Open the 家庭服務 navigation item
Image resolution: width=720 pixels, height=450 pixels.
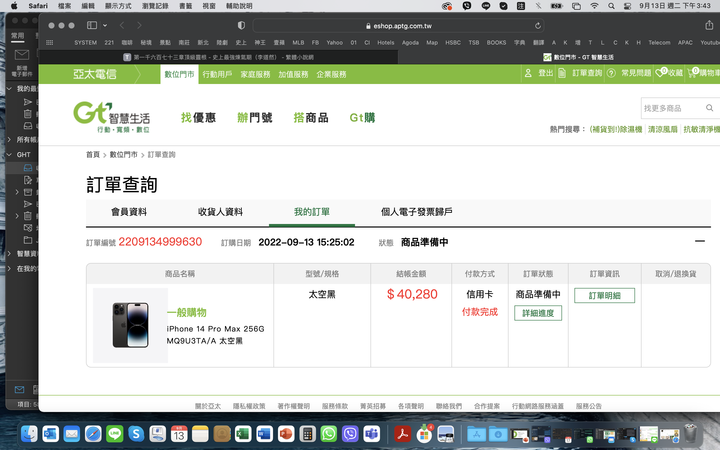click(x=255, y=74)
